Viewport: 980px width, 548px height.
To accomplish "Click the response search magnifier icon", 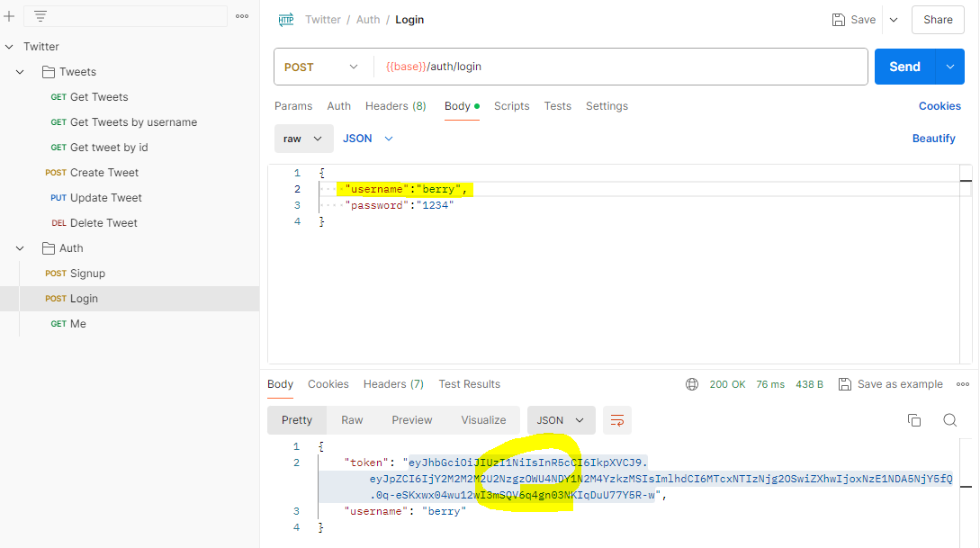I will pyautogui.click(x=950, y=420).
